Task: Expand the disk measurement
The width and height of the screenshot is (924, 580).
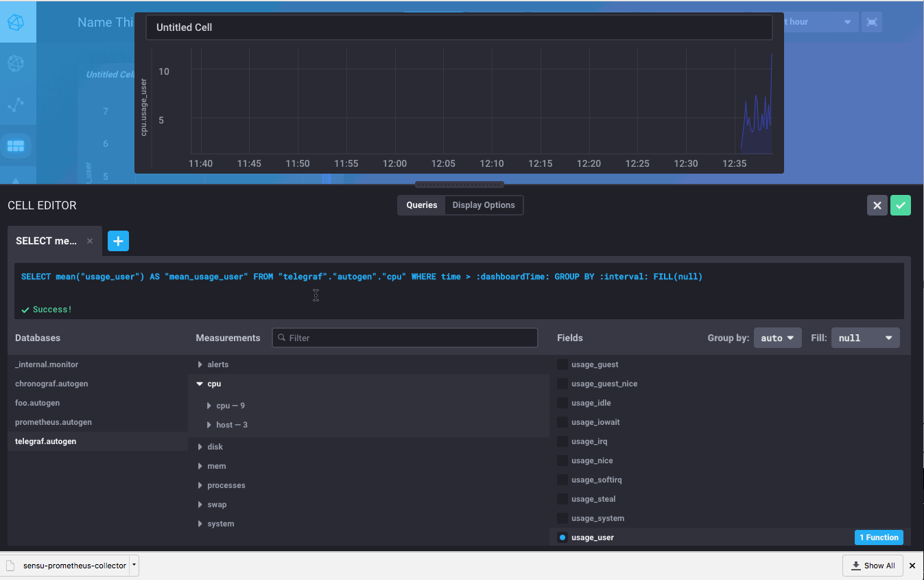Action: (x=200, y=447)
